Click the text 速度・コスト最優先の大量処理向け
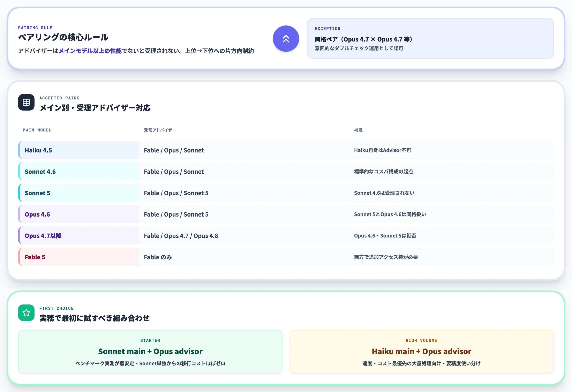The width and height of the screenshot is (572, 392). click(x=402, y=363)
